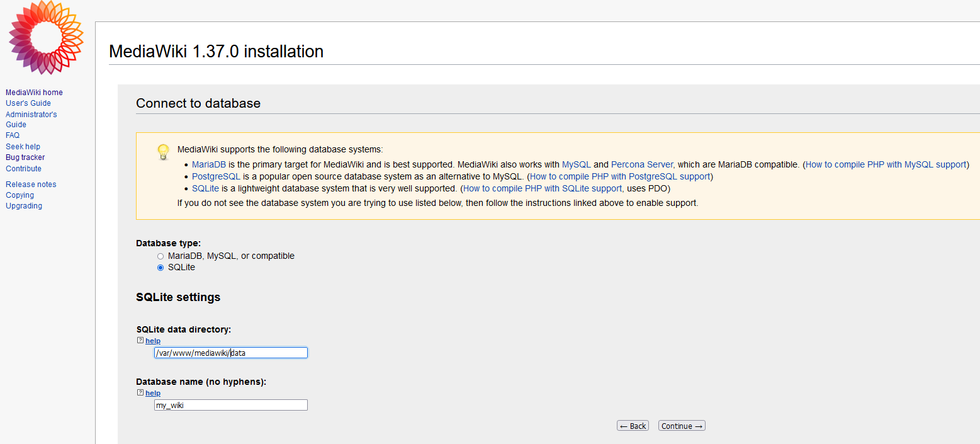Open How to compile PHP with SQLite support
This screenshot has width=980, height=444.
[x=542, y=188]
